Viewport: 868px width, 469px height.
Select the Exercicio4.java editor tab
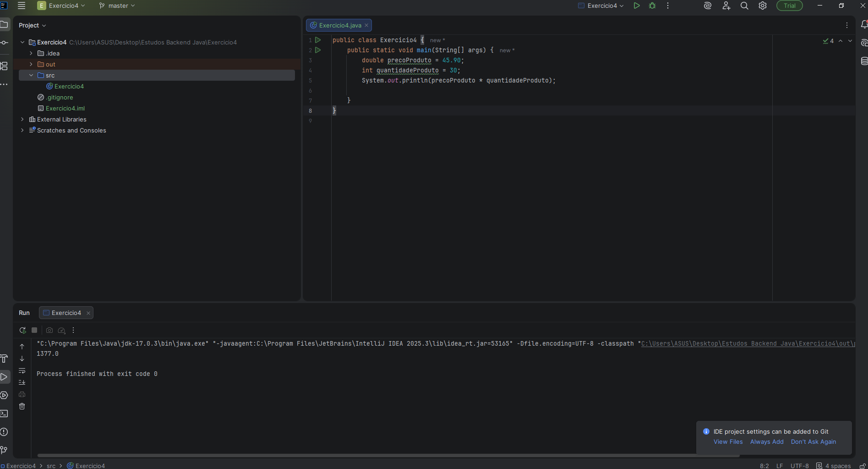pos(339,25)
